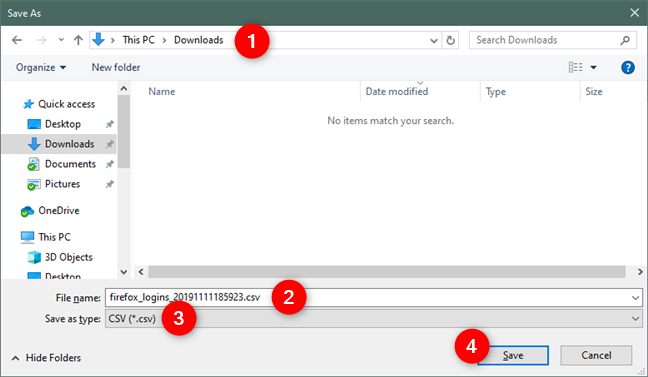Open the Organize menu
648x377 pixels.
click(x=40, y=67)
